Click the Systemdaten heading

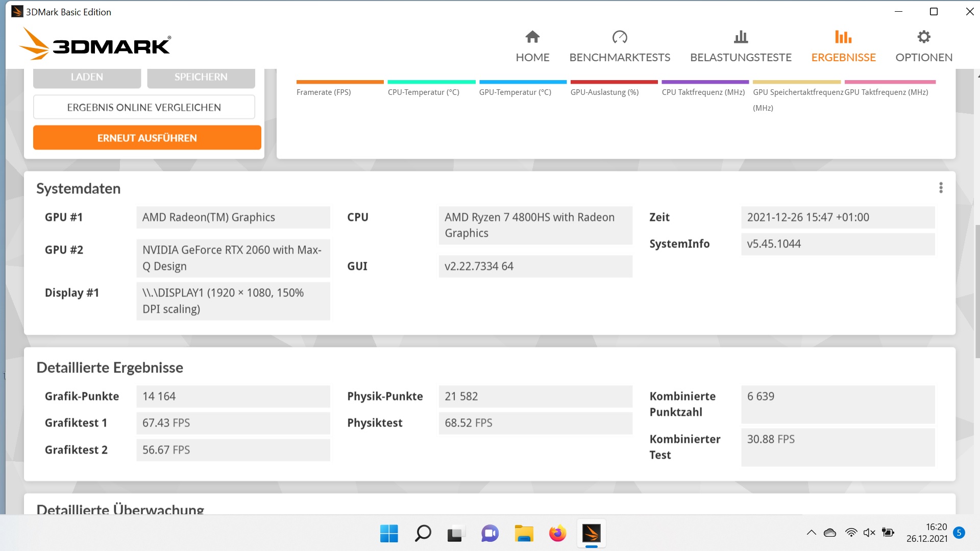79,189
